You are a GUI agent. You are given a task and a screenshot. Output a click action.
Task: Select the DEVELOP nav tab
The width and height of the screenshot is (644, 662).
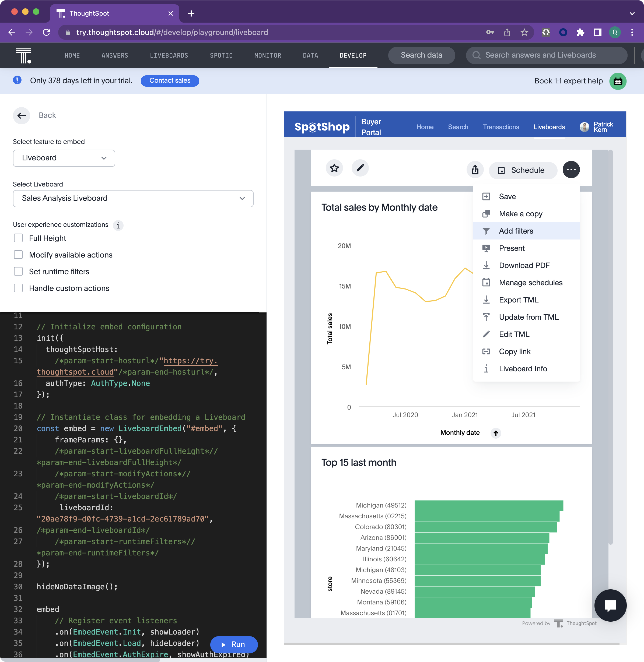coord(353,55)
